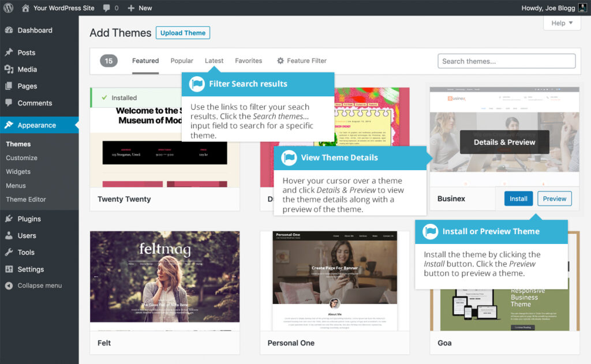
Task: Click the Personal One theme name
Action: coord(291,343)
